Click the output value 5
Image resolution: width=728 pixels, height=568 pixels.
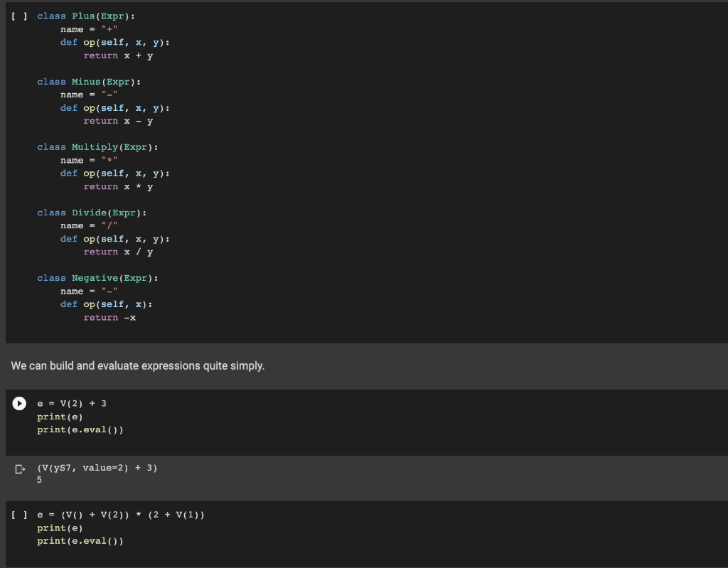(x=39, y=480)
